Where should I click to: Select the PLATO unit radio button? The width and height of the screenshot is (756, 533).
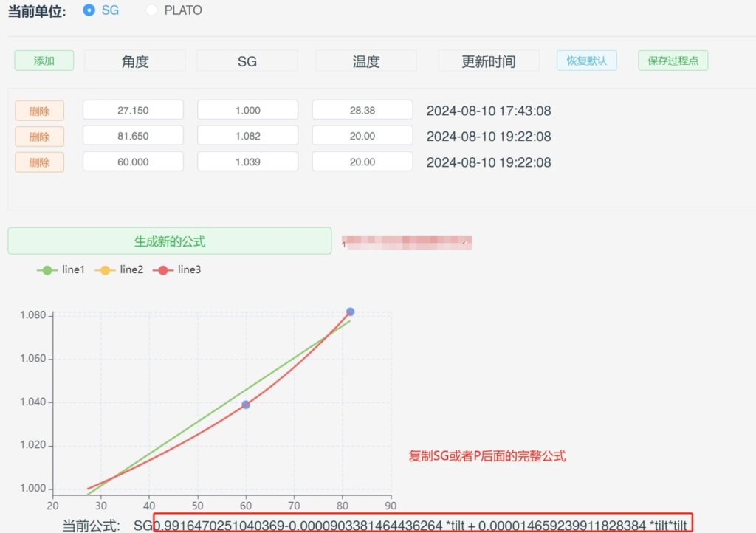(x=151, y=10)
